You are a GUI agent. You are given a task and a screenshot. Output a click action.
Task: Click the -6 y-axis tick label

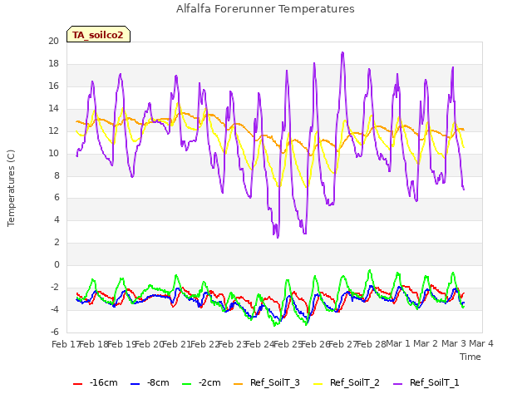point(55,332)
